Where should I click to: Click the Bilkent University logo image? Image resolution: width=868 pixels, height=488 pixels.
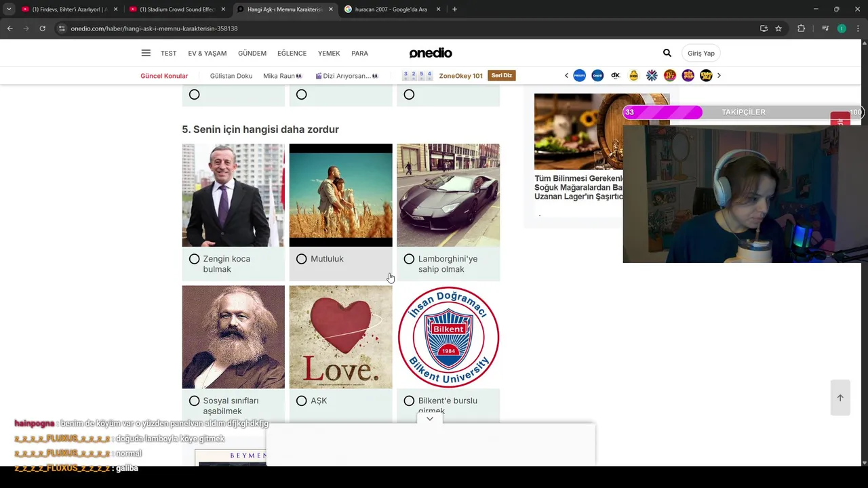pos(448,337)
